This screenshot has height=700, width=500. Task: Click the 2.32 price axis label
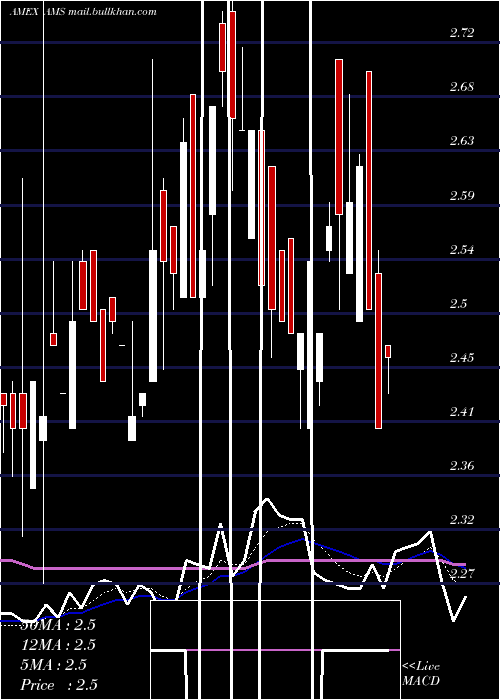462,520
